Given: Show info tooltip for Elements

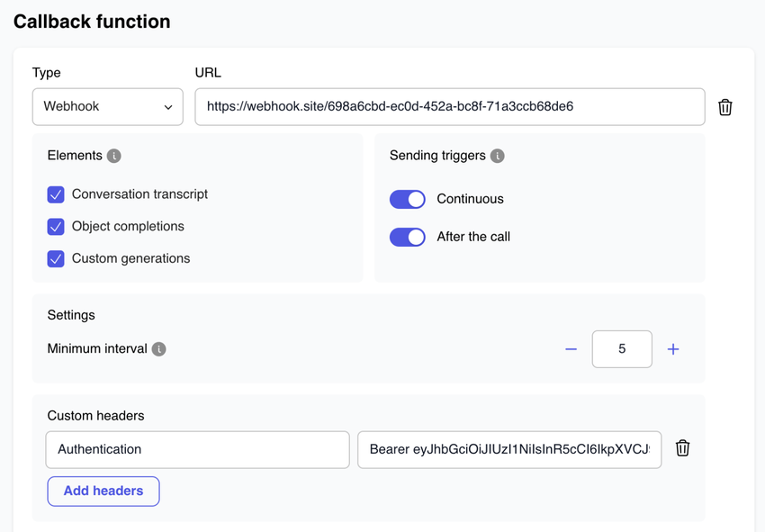Looking at the screenshot, I should 114,156.
